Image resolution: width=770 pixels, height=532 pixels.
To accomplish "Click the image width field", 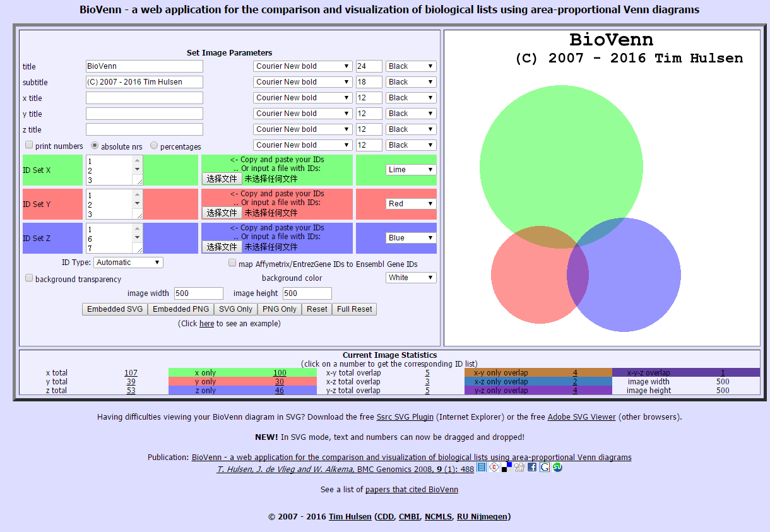I will coord(199,293).
